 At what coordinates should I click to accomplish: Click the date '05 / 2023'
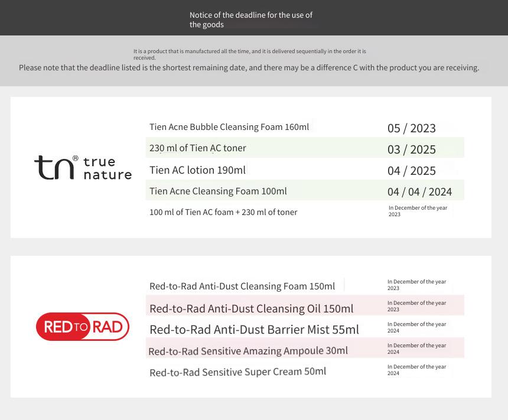click(412, 128)
